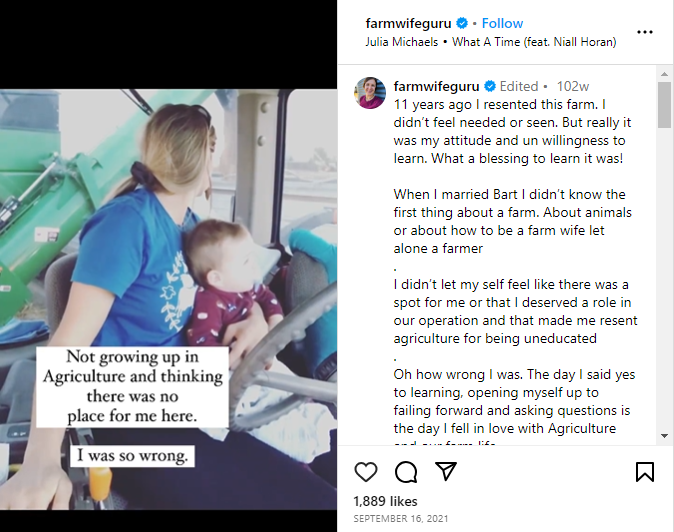Screen dimensions: 674x532
Task: Share post via paper plane icon
Action: tap(446, 471)
